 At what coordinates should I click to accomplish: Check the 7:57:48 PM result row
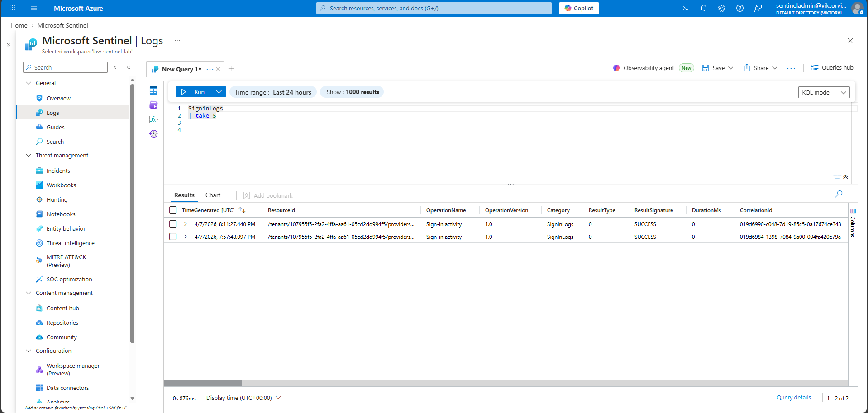click(x=173, y=237)
